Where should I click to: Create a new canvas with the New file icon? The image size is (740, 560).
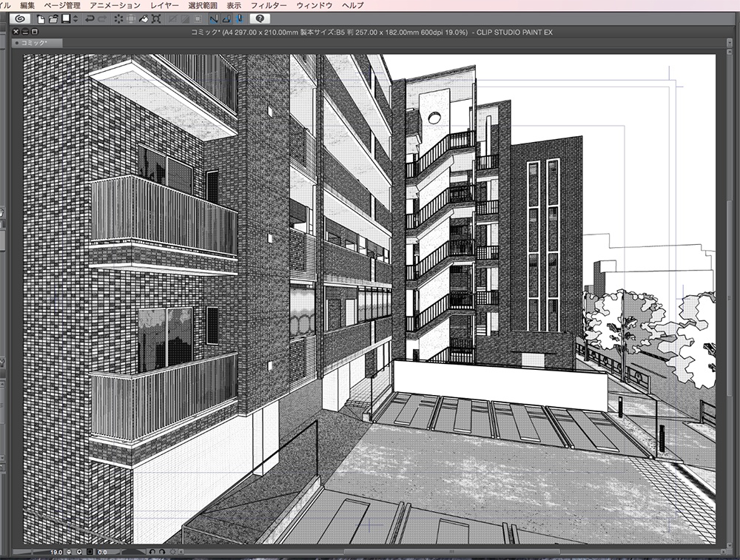coord(41,19)
